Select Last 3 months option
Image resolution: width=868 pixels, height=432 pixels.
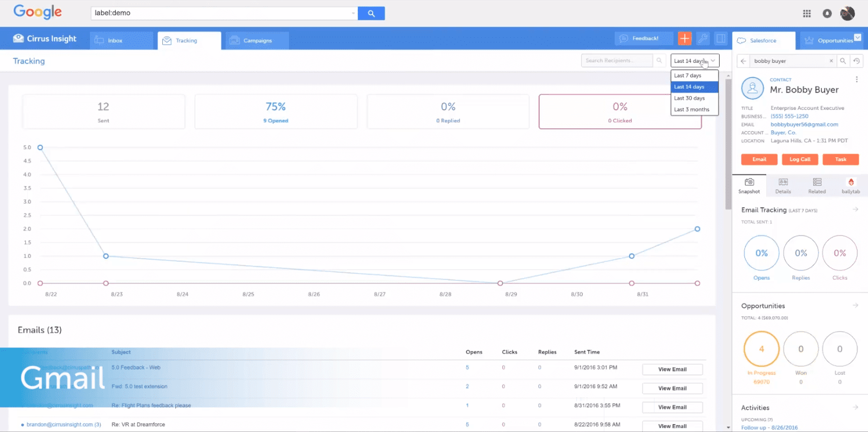click(x=694, y=110)
